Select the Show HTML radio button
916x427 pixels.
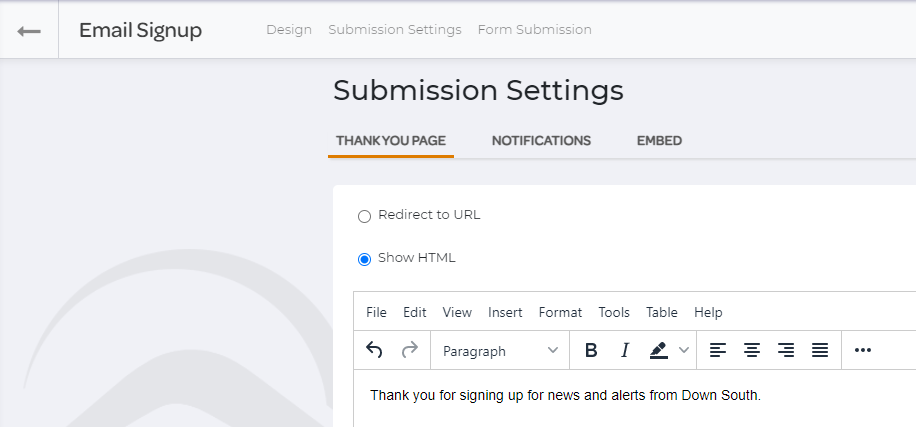[x=364, y=259]
